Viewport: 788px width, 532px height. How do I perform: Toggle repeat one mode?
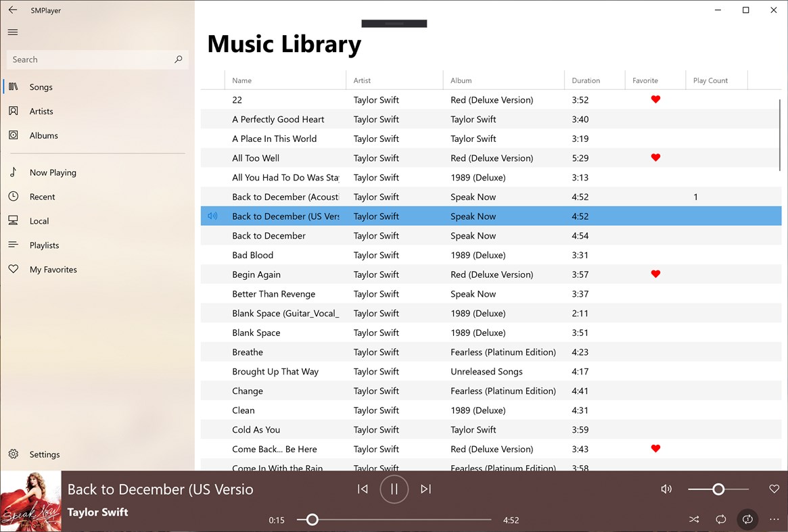pyautogui.click(x=748, y=519)
